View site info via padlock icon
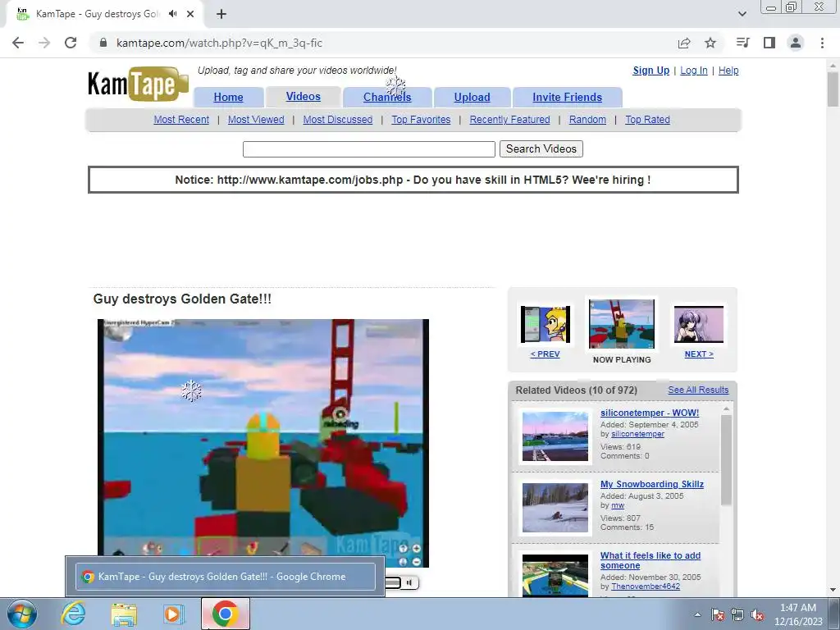Viewport: 840px width, 630px height. click(x=104, y=43)
